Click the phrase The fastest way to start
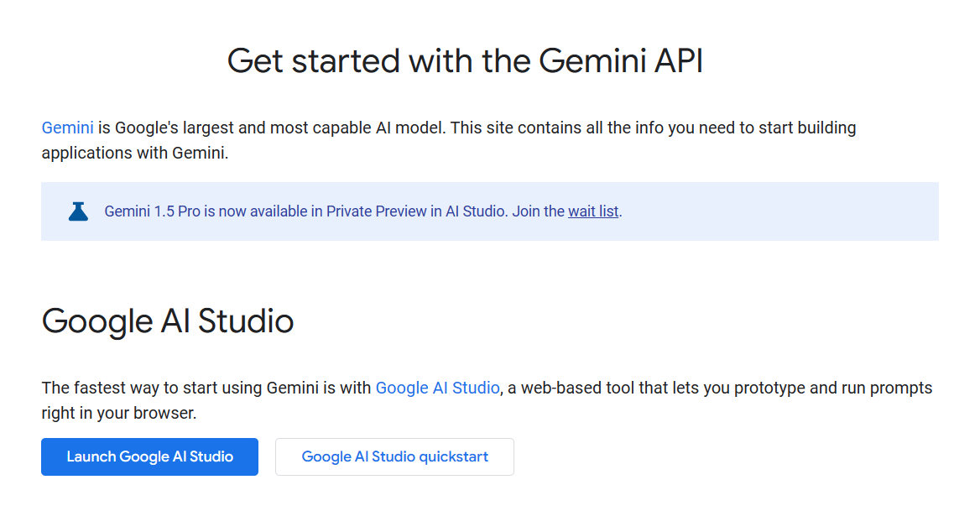Viewport: 980px width, 511px height. (x=131, y=388)
